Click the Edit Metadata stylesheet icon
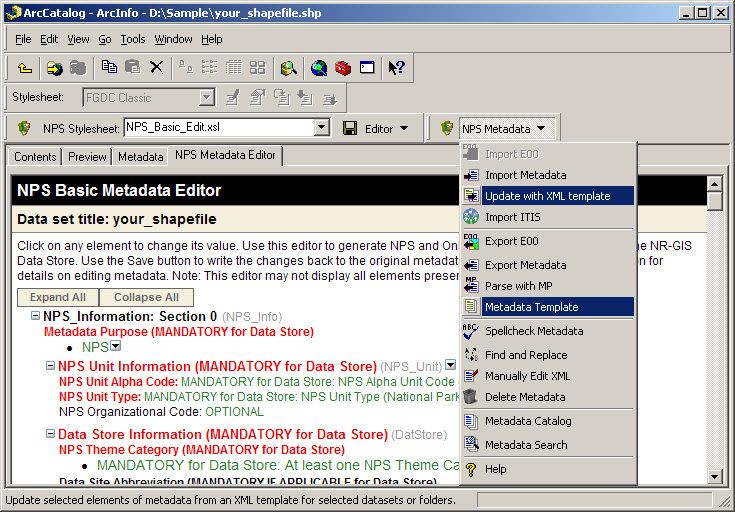Screen dimensions: 735x512 point(232,98)
